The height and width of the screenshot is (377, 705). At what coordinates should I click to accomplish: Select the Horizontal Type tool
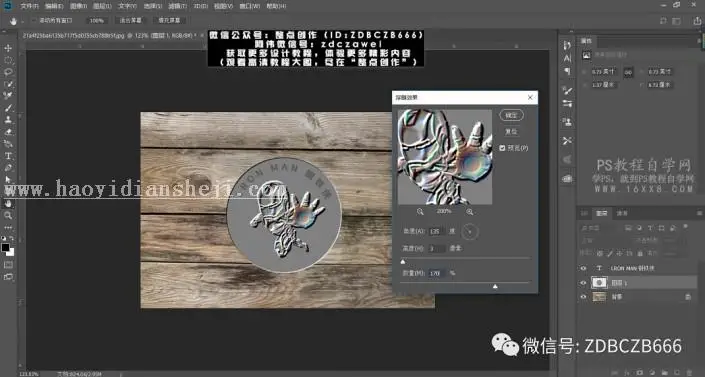(x=8, y=156)
